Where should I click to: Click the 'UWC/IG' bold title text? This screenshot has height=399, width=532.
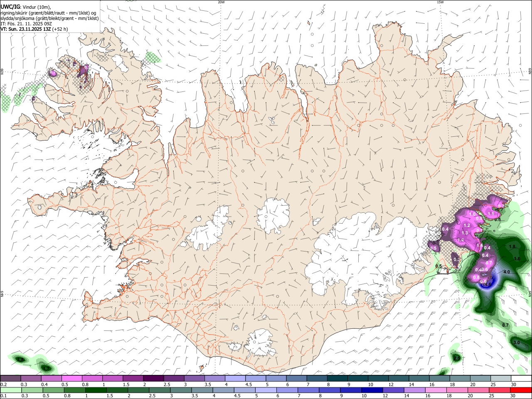coord(10,7)
